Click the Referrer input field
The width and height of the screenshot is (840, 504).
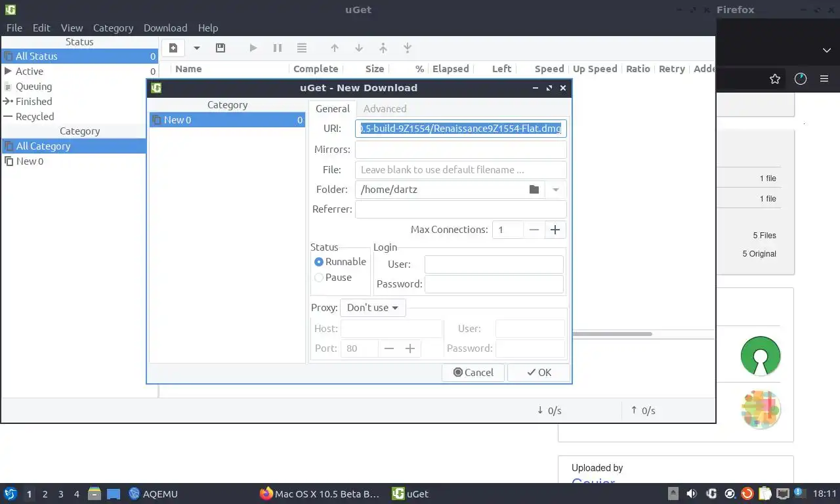(x=461, y=209)
